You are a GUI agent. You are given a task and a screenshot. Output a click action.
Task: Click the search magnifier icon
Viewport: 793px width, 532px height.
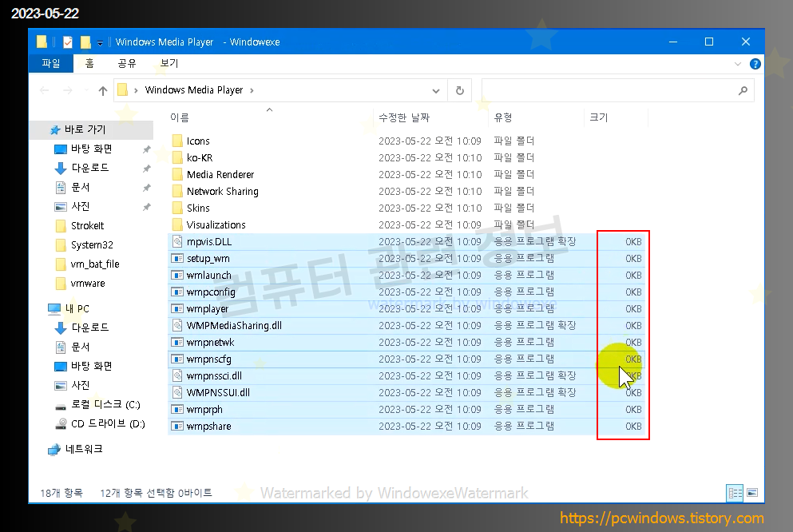pos(743,90)
